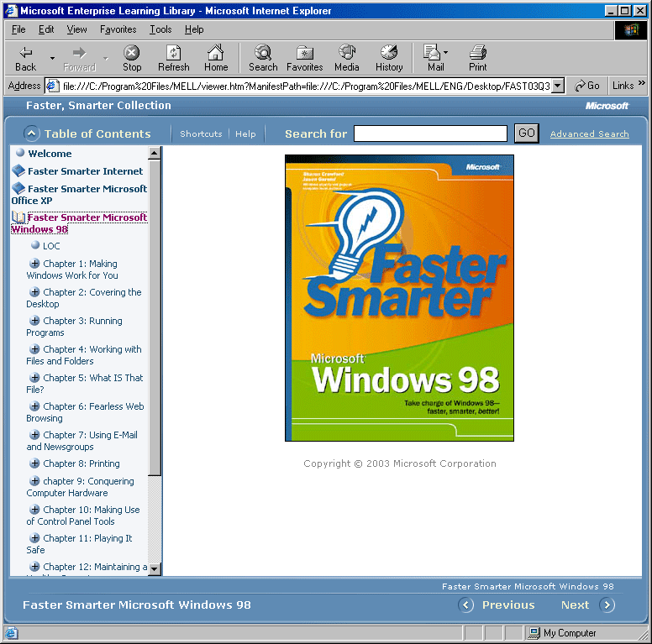Click the Refresh toolbar icon
The width and height of the screenshot is (652, 644).
[173, 52]
